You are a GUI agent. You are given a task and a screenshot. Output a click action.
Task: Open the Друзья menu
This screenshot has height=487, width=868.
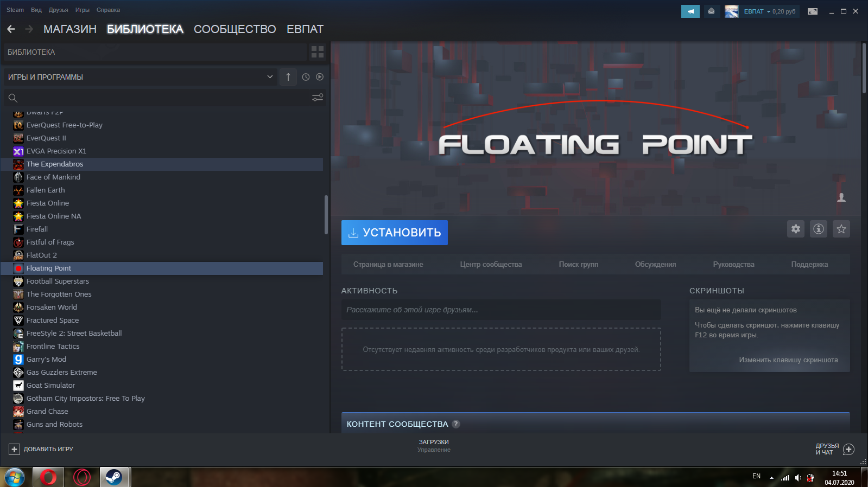[x=59, y=10]
